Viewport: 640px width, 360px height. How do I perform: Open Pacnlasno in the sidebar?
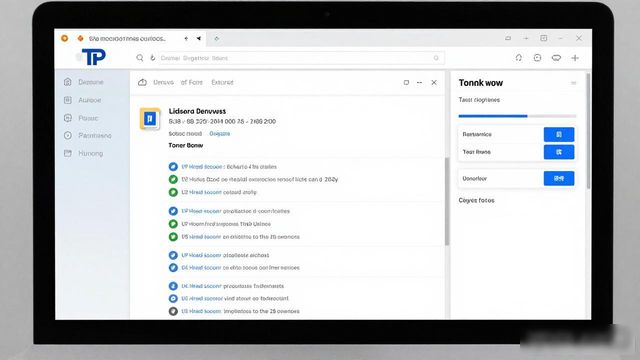tap(95, 136)
